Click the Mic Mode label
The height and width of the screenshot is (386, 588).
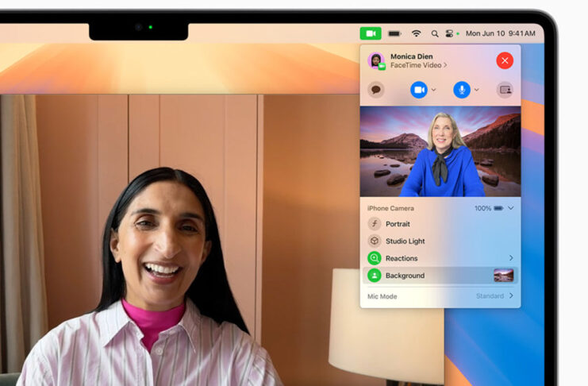pos(382,296)
